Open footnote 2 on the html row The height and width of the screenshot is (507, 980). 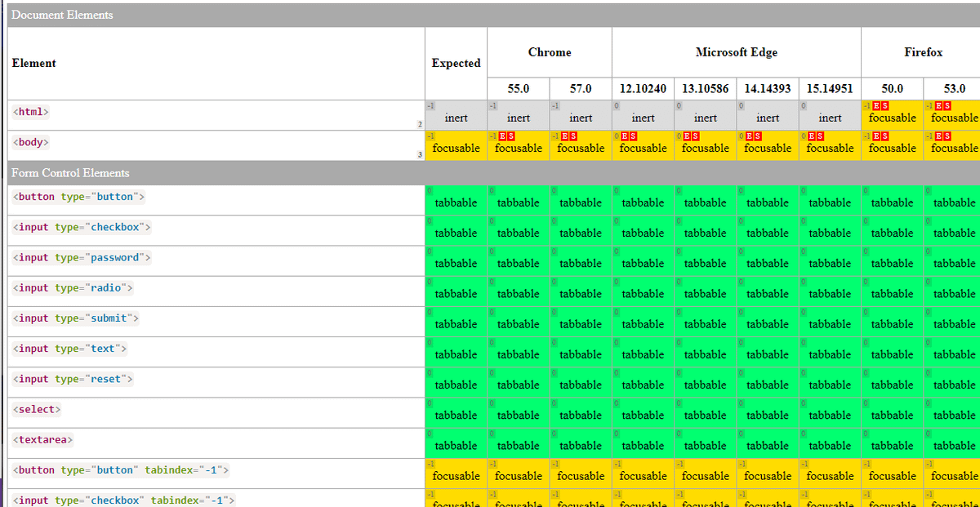[x=420, y=124]
